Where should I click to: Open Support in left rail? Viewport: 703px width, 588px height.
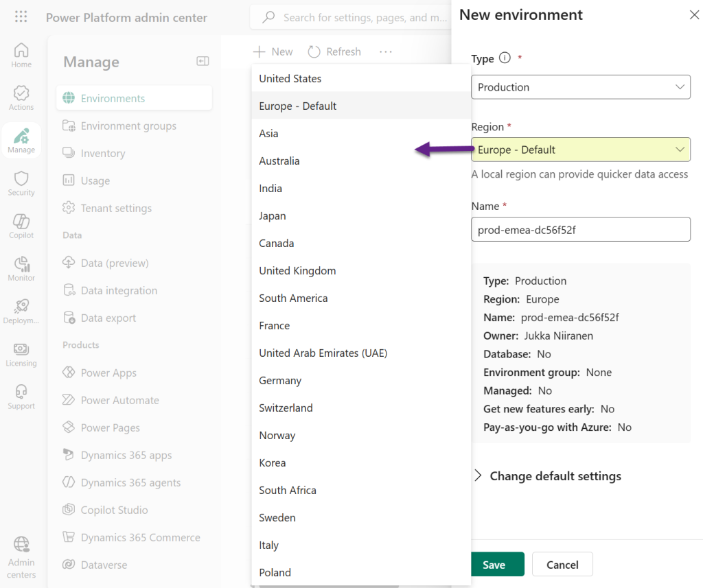[21, 397]
